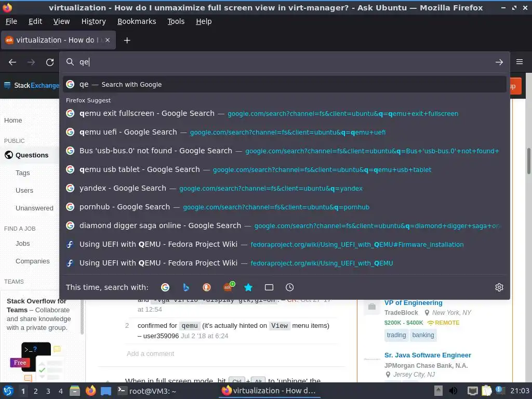The image size is (532, 399).
Task: Click the Stack Exchange logo
Action: click(x=32, y=86)
